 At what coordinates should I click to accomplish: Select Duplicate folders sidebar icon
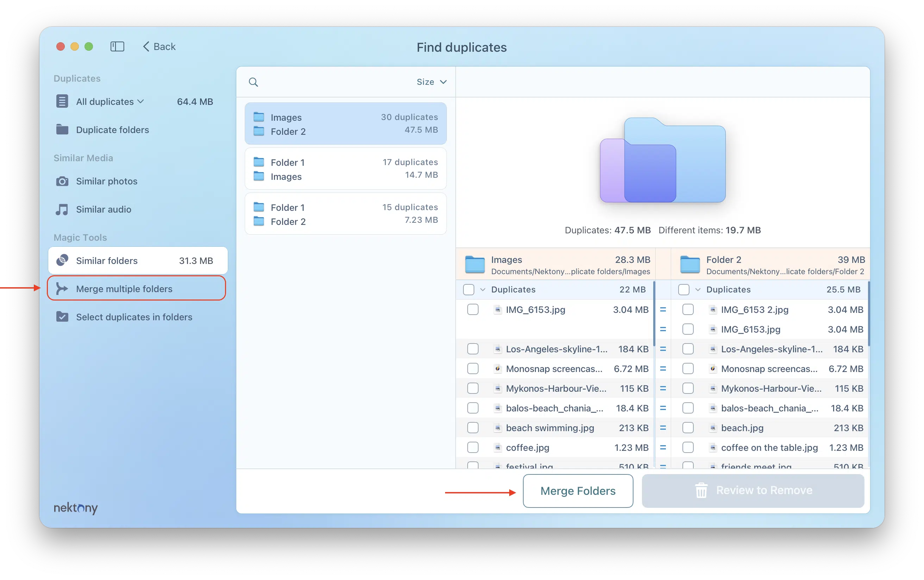(x=62, y=130)
